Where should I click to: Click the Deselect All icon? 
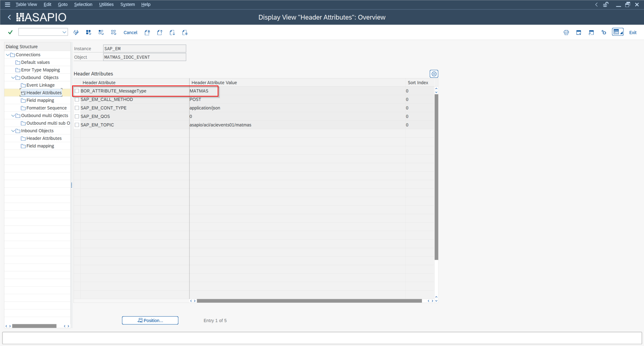point(114,33)
